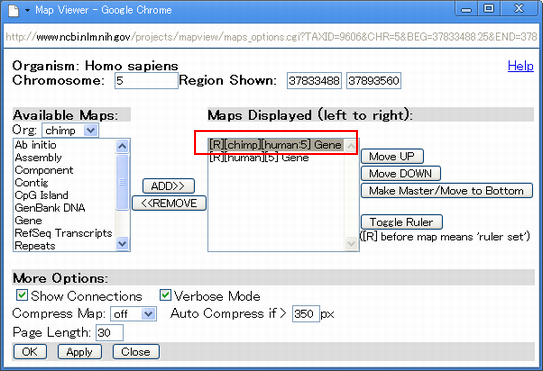Viewport: 543px width, 371px height.
Task: Click the Move DOWN button
Action: coord(401,173)
